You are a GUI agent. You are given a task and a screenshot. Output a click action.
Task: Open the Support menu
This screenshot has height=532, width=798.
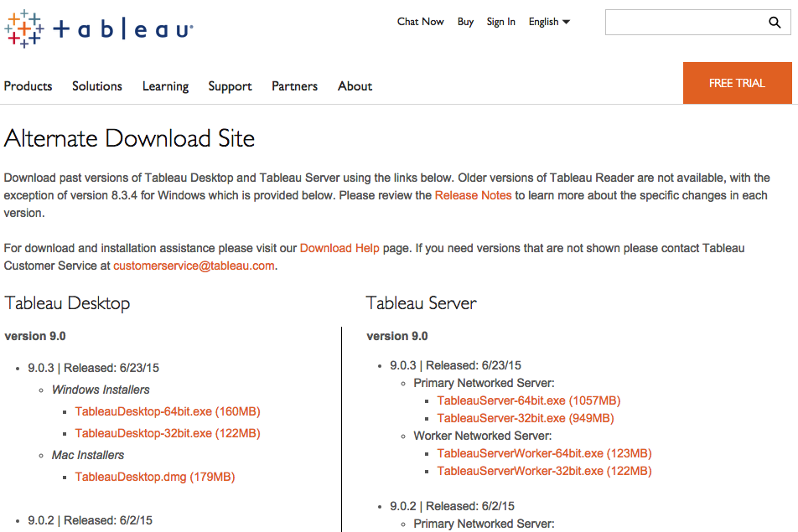pyautogui.click(x=230, y=86)
